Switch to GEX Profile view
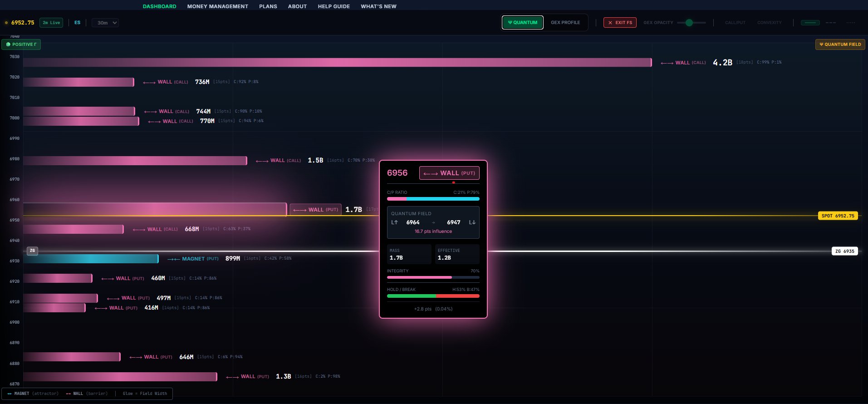Image resolution: width=868 pixels, height=404 pixels. (x=565, y=22)
